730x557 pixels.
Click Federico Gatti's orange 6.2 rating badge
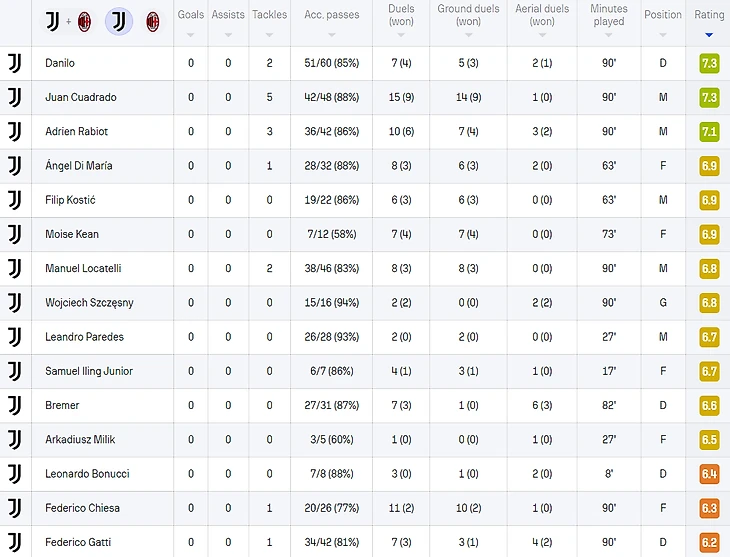[709, 542]
